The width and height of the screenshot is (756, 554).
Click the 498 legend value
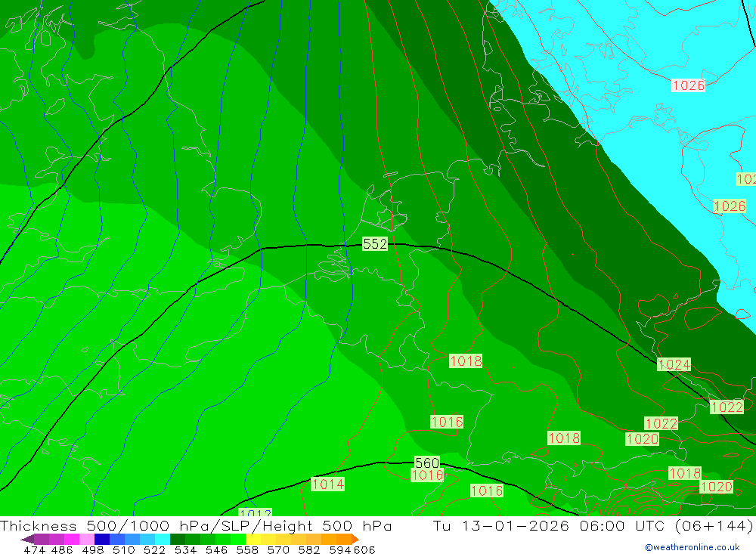[x=92, y=550]
